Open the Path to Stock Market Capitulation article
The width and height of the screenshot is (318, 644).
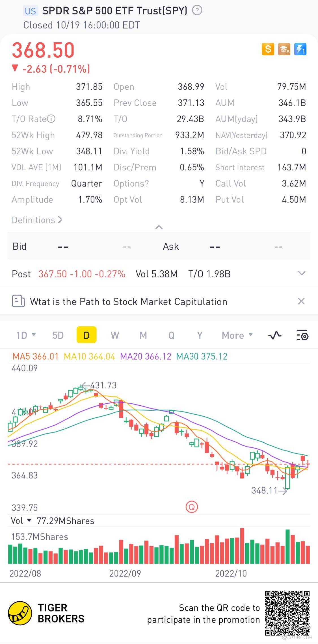(129, 301)
